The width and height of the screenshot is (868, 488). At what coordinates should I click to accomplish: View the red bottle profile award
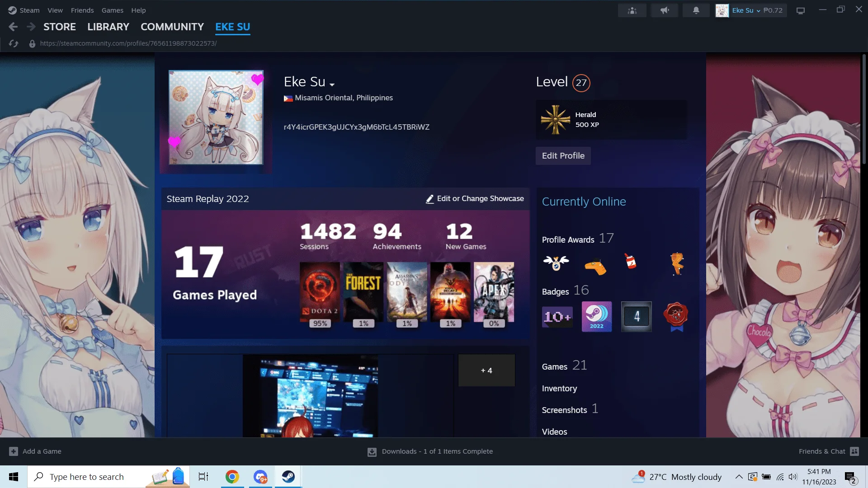tap(630, 261)
